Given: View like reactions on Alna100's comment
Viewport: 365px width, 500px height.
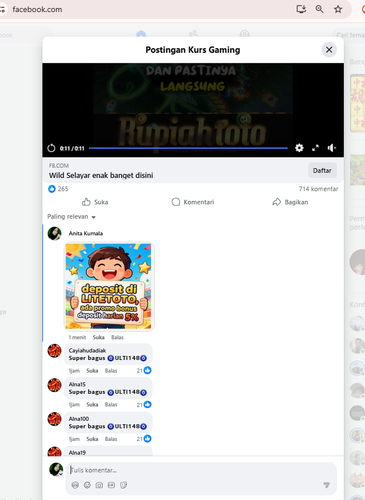Looking at the screenshot, I should click(x=144, y=439).
